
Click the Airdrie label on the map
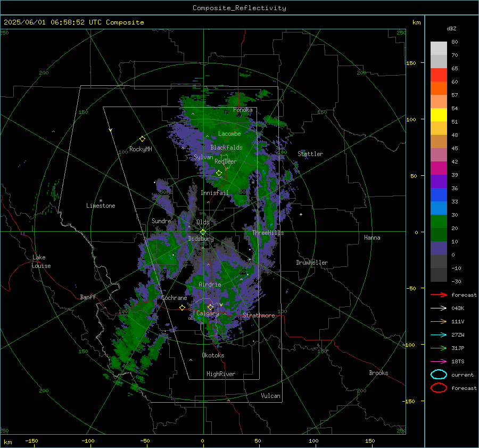210,284
